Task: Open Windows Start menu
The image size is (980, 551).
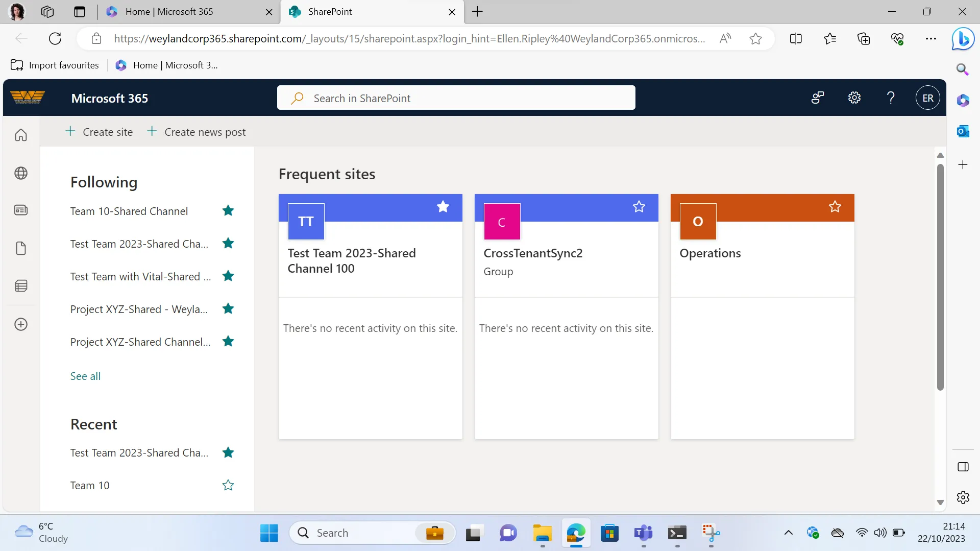Action: tap(269, 533)
